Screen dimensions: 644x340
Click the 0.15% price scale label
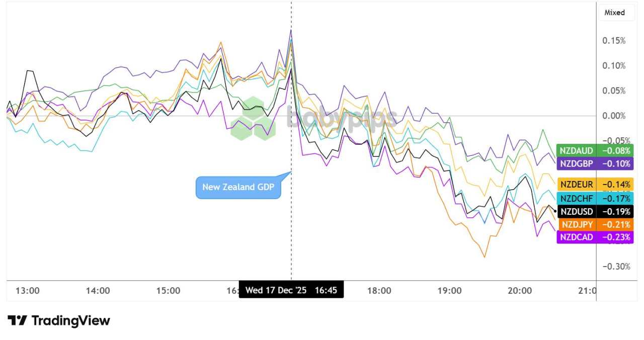coord(614,41)
